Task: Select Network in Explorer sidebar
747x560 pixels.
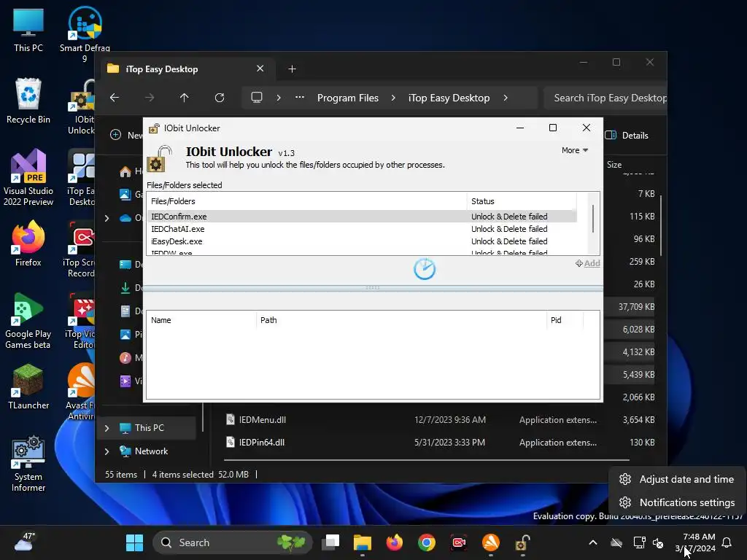Action: 151,451
